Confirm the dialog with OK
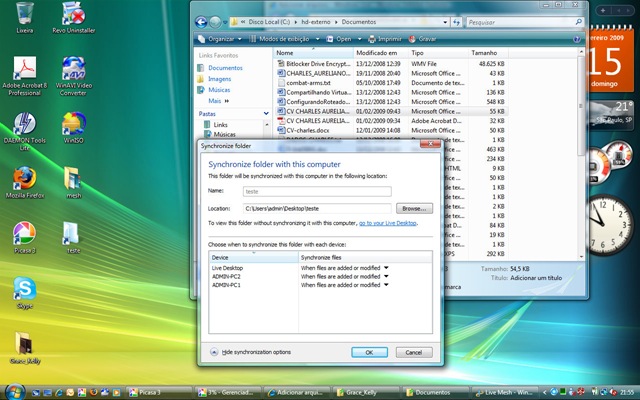Screen dimensions: 640x400 pyautogui.click(x=369, y=352)
